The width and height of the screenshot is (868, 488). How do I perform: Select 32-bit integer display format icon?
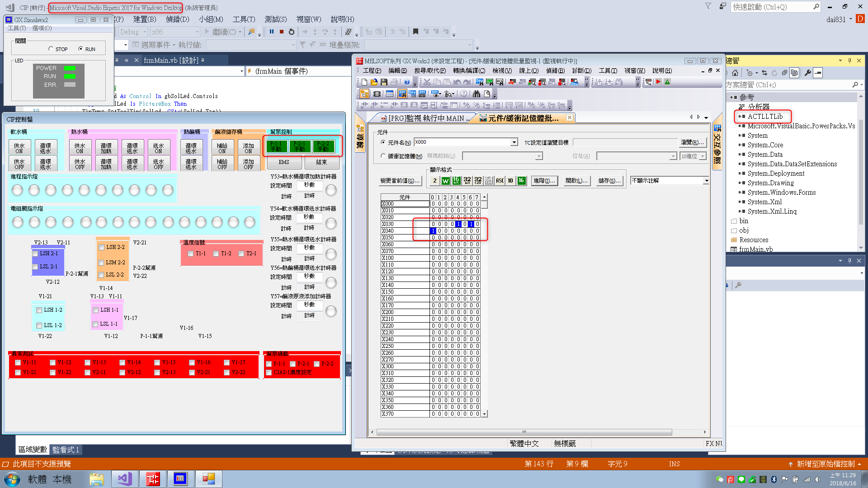(x=467, y=181)
